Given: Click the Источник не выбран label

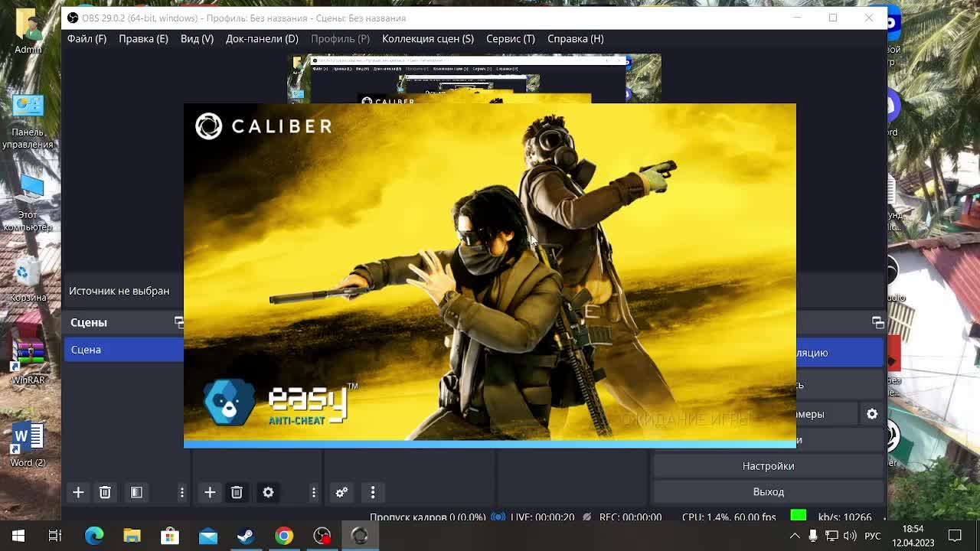Looking at the screenshot, I should click(x=119, y=291).
